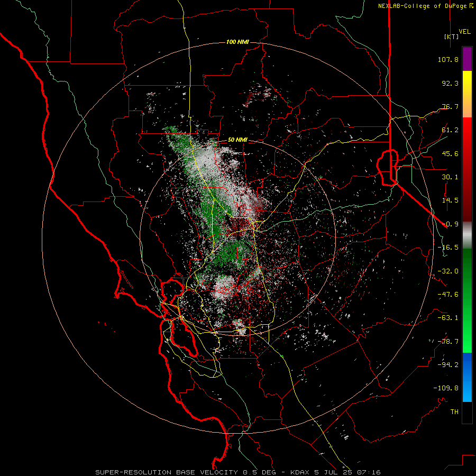Click the 14.5 velocity scale value

(450, 200)
